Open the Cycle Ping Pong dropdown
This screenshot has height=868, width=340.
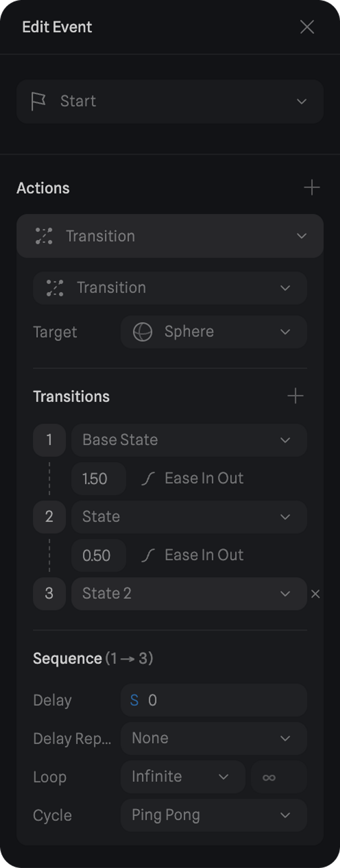[214, 815]
